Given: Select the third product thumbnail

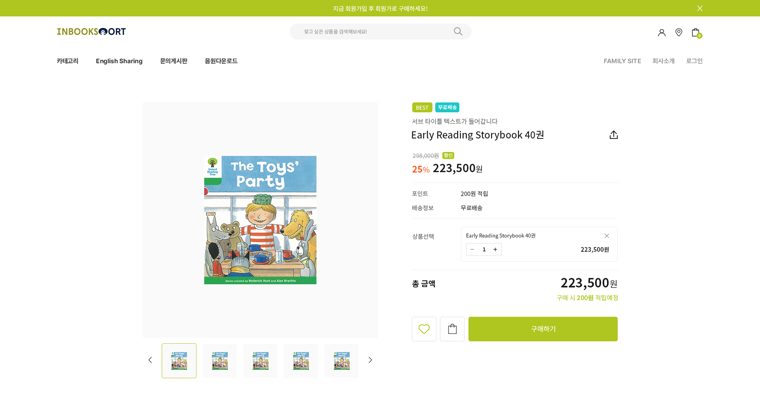Looking at the screenshot, I should tap(260, 361).
